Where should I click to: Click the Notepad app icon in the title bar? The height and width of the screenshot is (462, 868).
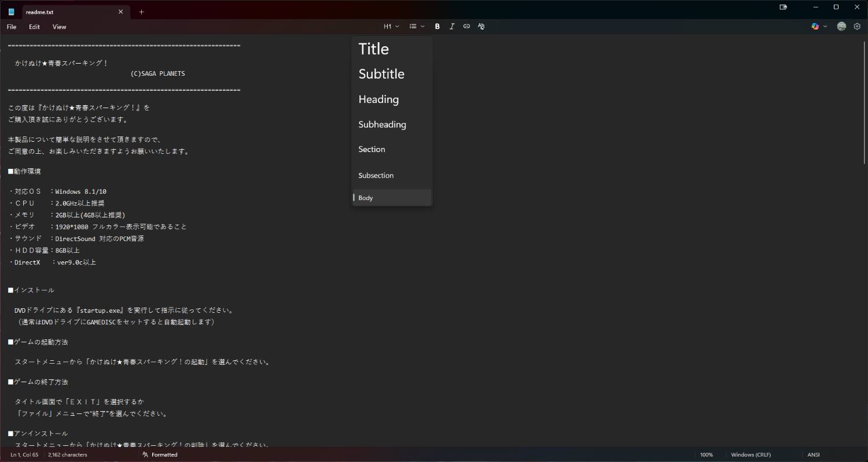pos(11,12)
